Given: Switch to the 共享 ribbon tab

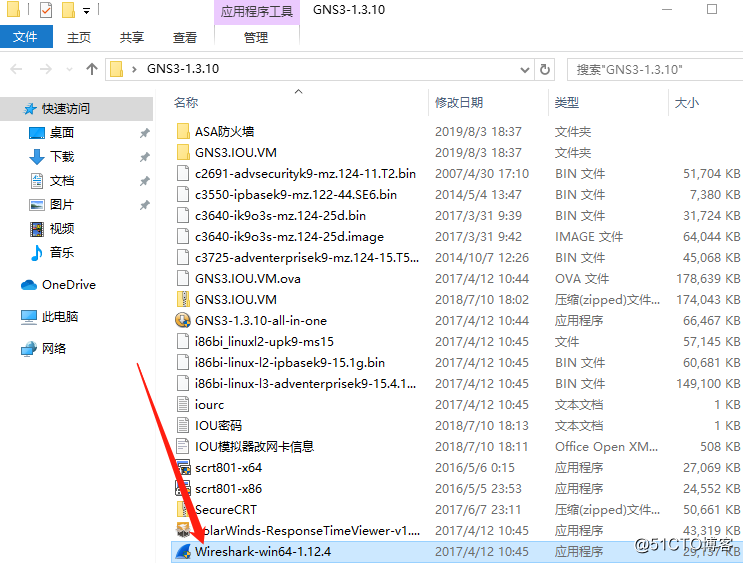Looking at the screenshot, I should (x=132, y=37).
